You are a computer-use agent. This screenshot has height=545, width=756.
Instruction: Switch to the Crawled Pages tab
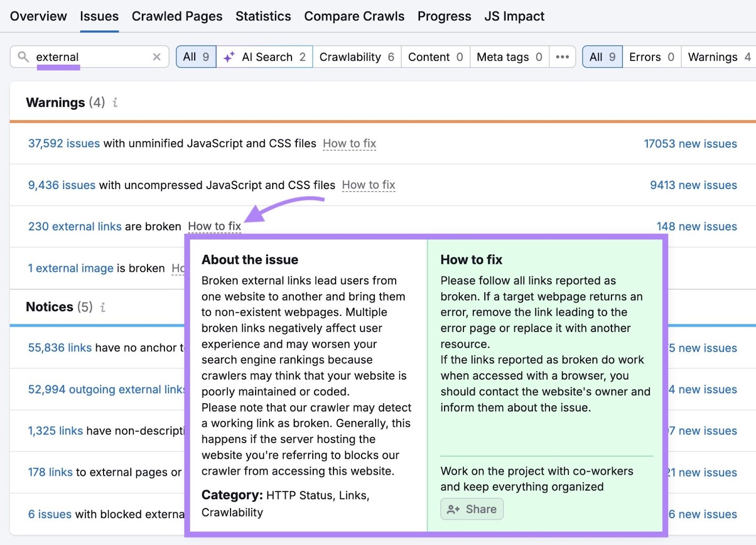[x=177, y=16]
